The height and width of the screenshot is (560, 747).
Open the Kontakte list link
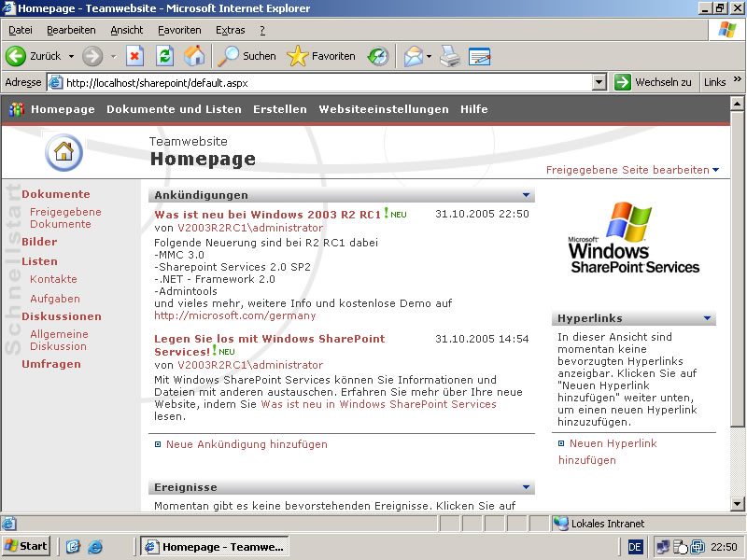[53, 279]
